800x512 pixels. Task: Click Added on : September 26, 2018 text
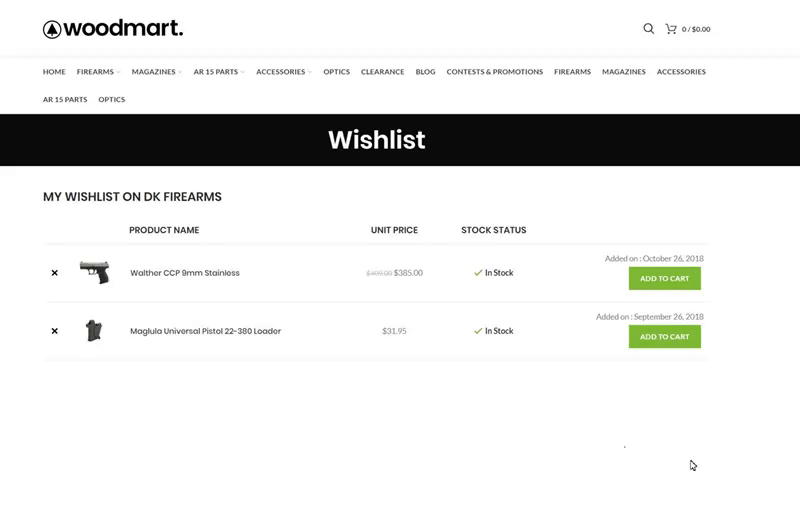click(x=649, y=317)
